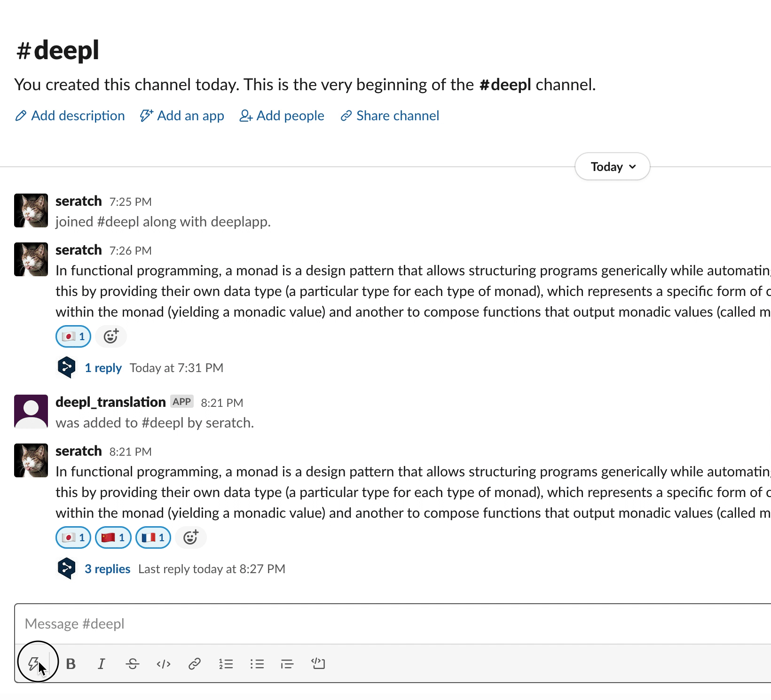Click the DeepL icon beside 3 replies
Image resolution: width=771 pixels, height=700 pixels.
click(x=66, y=568)
